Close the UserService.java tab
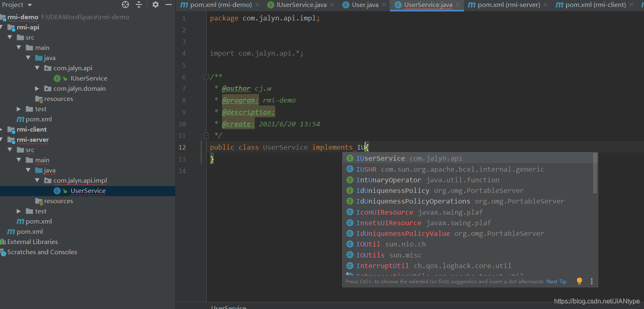644x309 pixels. (458, 5)
